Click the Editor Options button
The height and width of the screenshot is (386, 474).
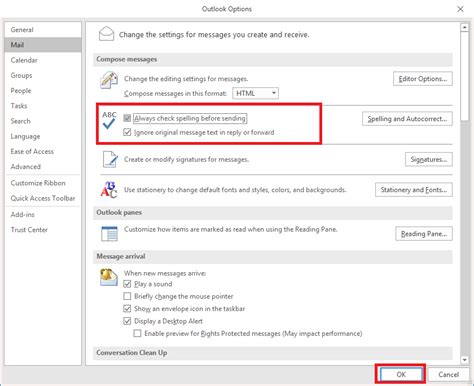click(423, 79)
